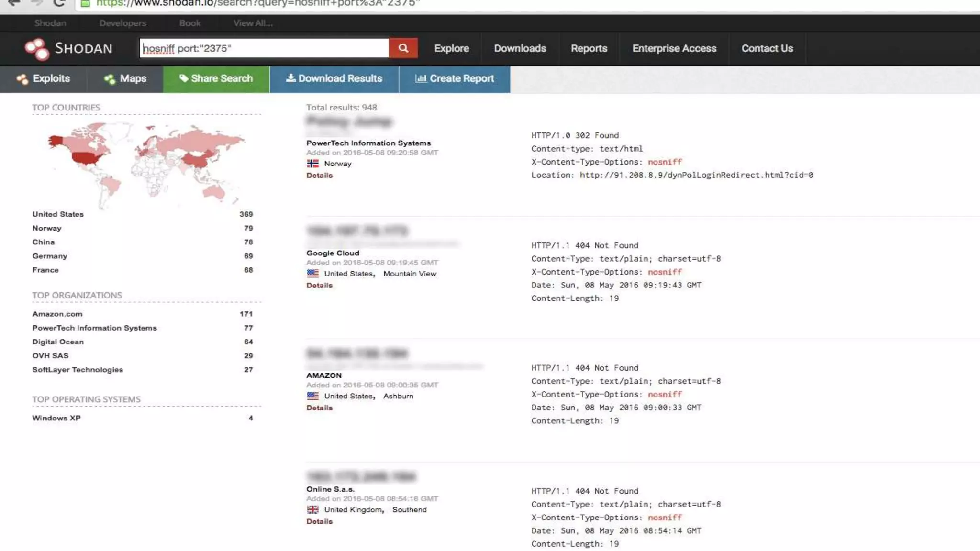Reload the browser page
This screenshot has width=980, height=551.
pyautogui.click(x=59, y=3)
